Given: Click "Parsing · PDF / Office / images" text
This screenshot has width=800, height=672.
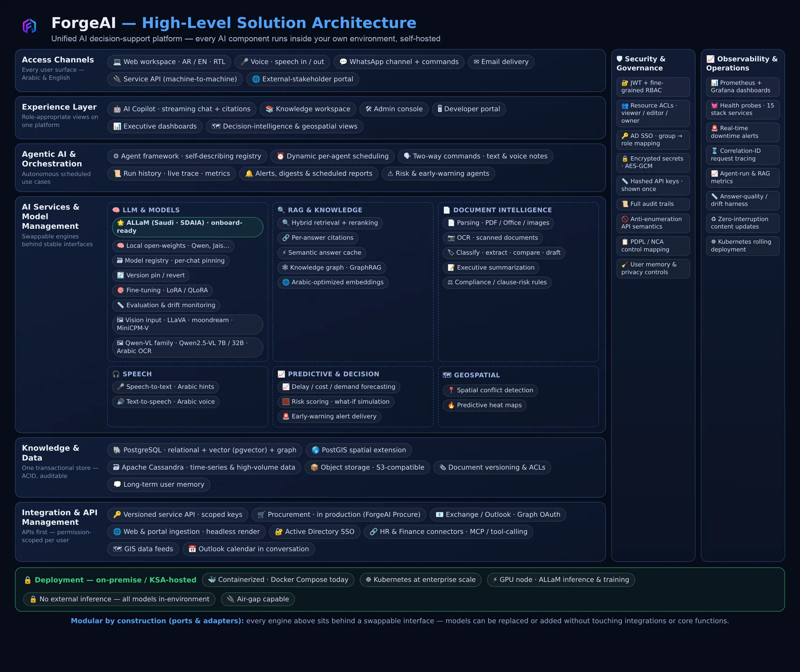Looking at the screenshot, I should click(503, 223).
